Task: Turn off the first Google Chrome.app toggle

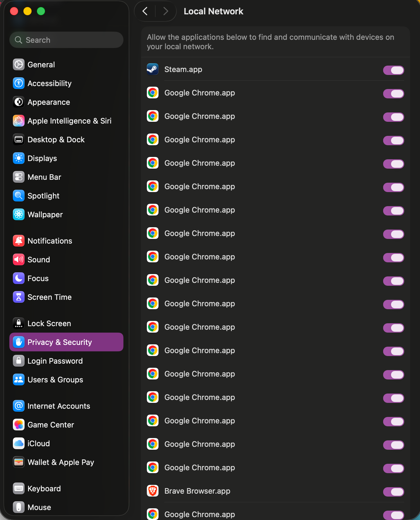Action: click(394, 94)
